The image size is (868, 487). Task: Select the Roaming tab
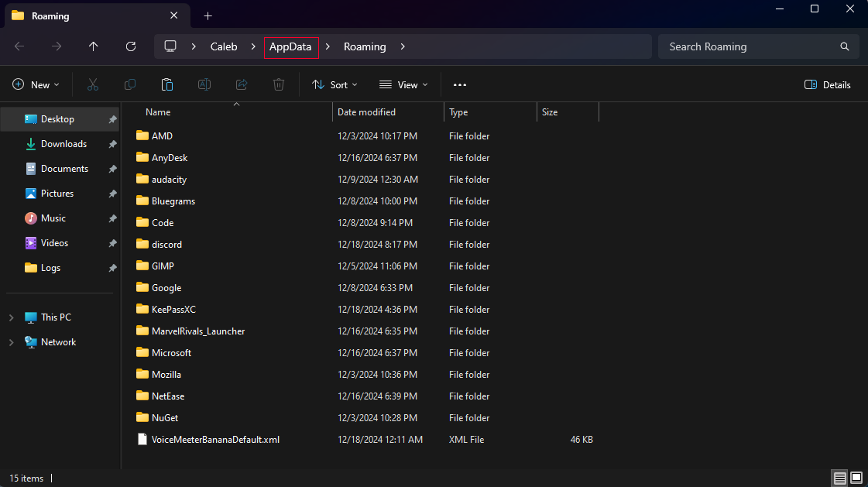pyautogui.click(x=98, y=16)
